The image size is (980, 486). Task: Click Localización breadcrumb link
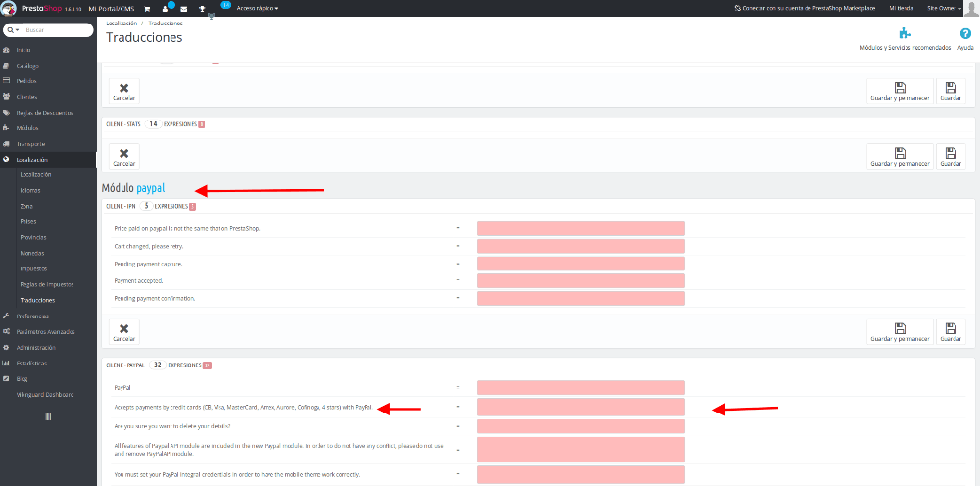[122, 24]
